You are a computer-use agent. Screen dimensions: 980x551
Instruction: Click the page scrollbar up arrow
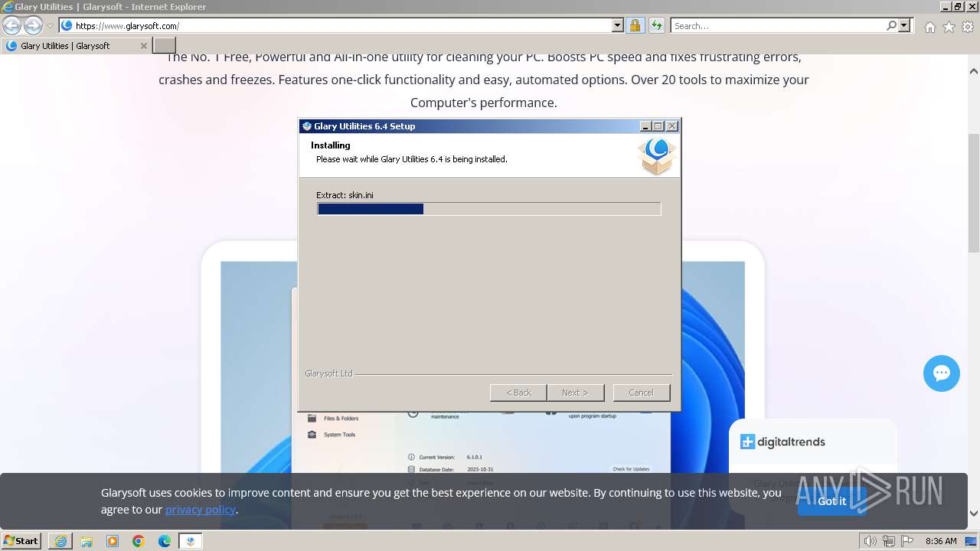pos(974,71)
